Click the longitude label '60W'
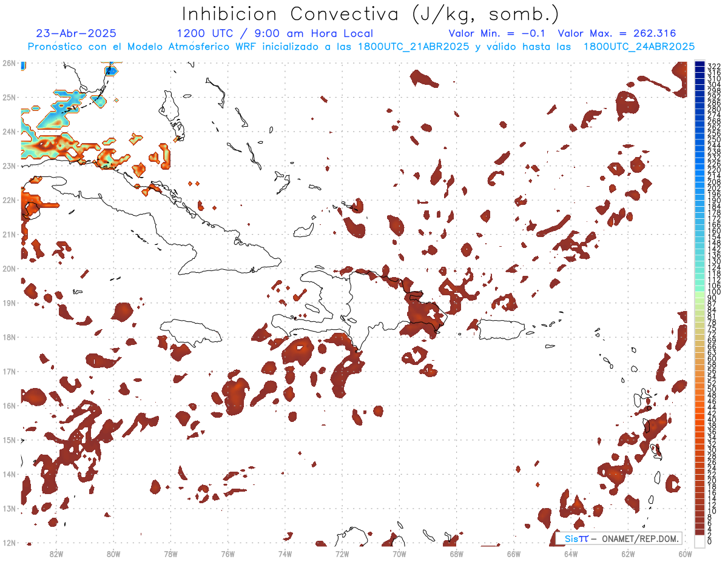Screen dimensions: 728x562 point(685,554)
